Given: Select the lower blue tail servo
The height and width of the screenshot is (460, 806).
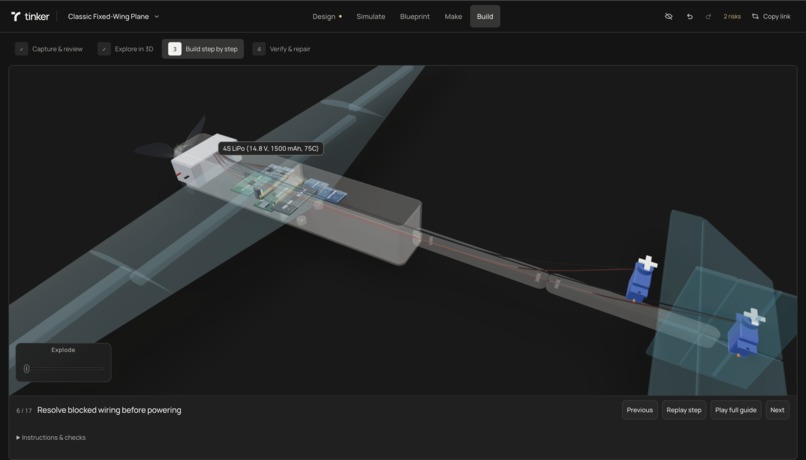Looking at the screenshot, I should (x=745, y=334).
